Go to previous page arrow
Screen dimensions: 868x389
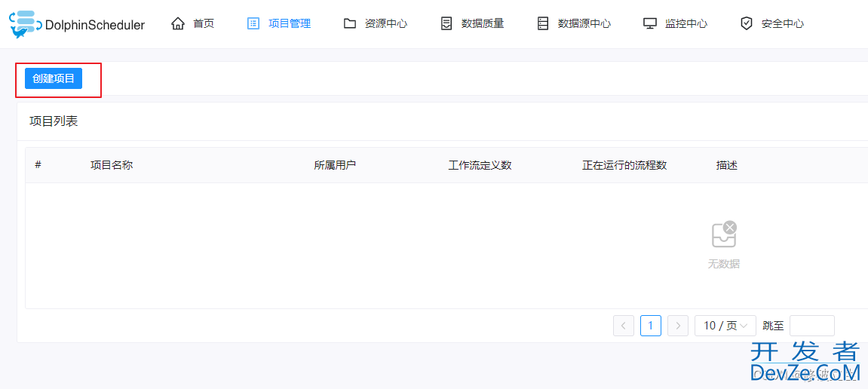pos(624,326)
